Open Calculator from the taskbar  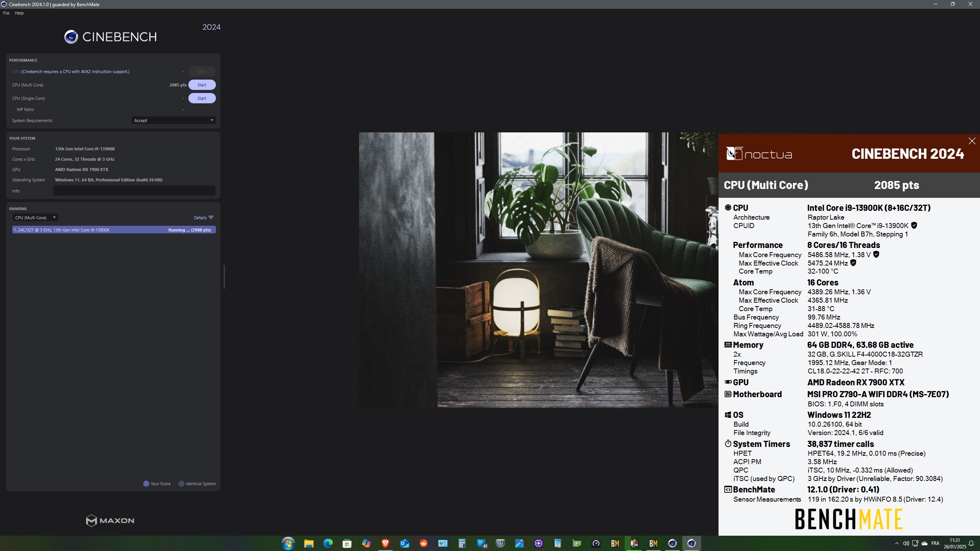point(462,543)
